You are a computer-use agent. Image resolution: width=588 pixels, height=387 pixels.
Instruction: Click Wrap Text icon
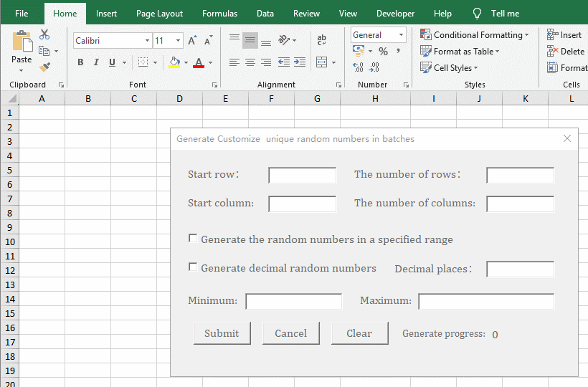tap(322, 39)
